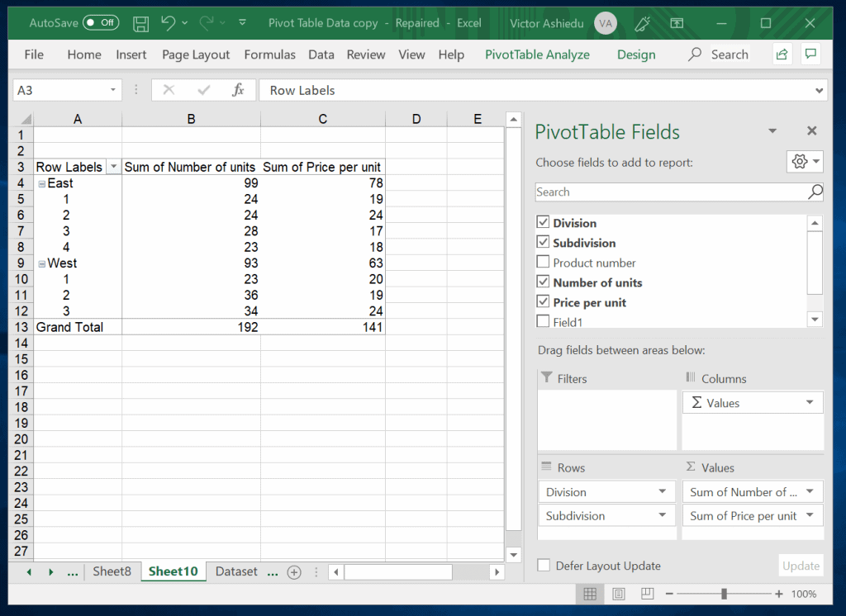846x616 pixels.
Task: Select Page Break Preview icon in status bar
Action: (x=647, y=594)
